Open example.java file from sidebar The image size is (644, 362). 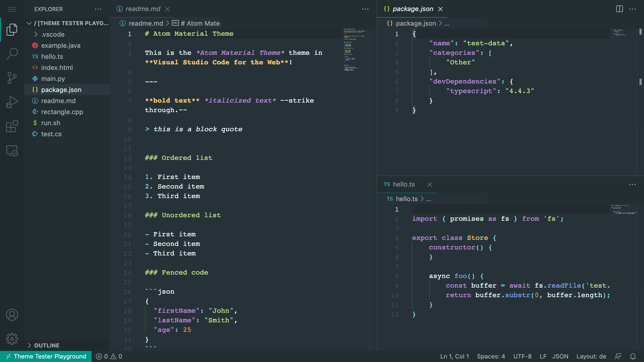click(x=61, y=46)
